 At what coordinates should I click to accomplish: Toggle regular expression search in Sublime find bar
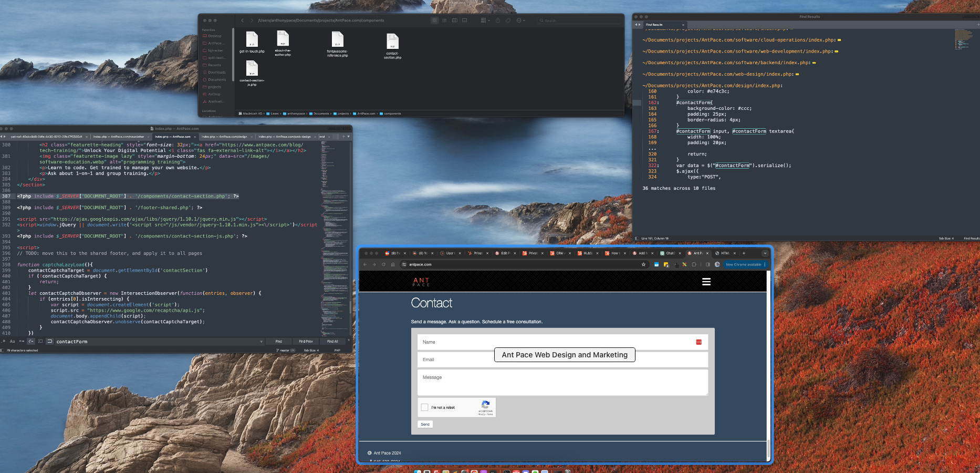pyautogui.click(x=3, y=341)
